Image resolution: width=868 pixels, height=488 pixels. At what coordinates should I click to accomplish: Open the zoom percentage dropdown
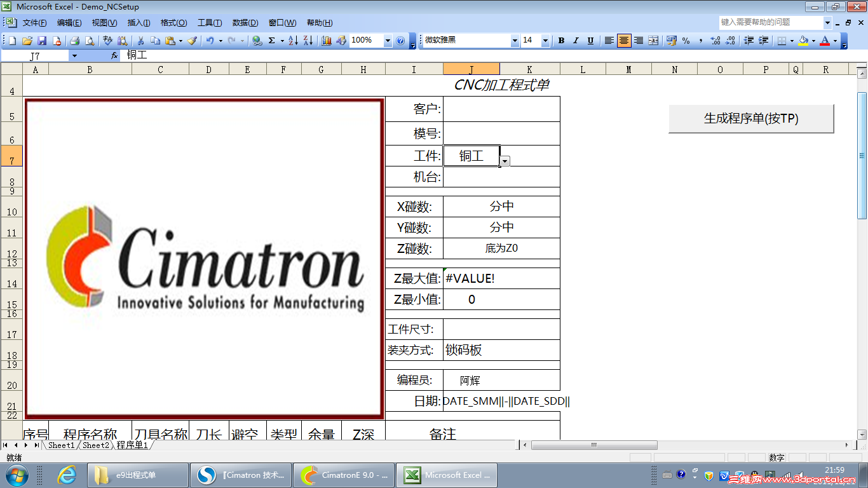388,41
